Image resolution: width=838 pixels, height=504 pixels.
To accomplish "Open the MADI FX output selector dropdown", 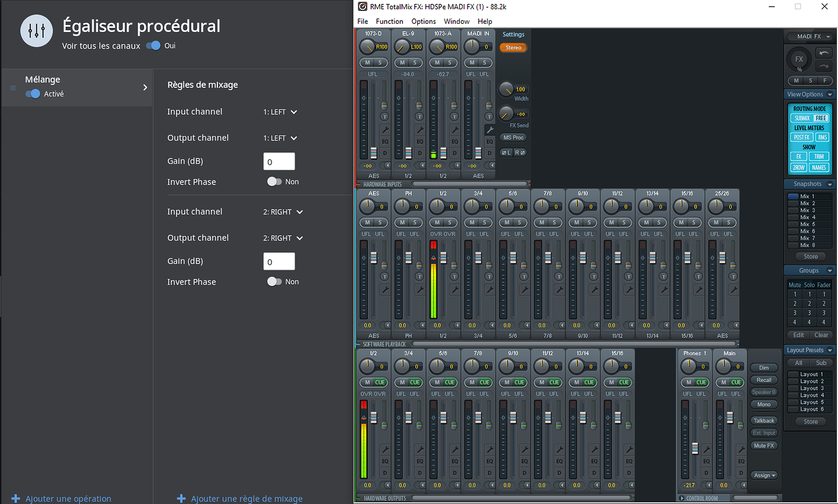I will coord(809,36).
